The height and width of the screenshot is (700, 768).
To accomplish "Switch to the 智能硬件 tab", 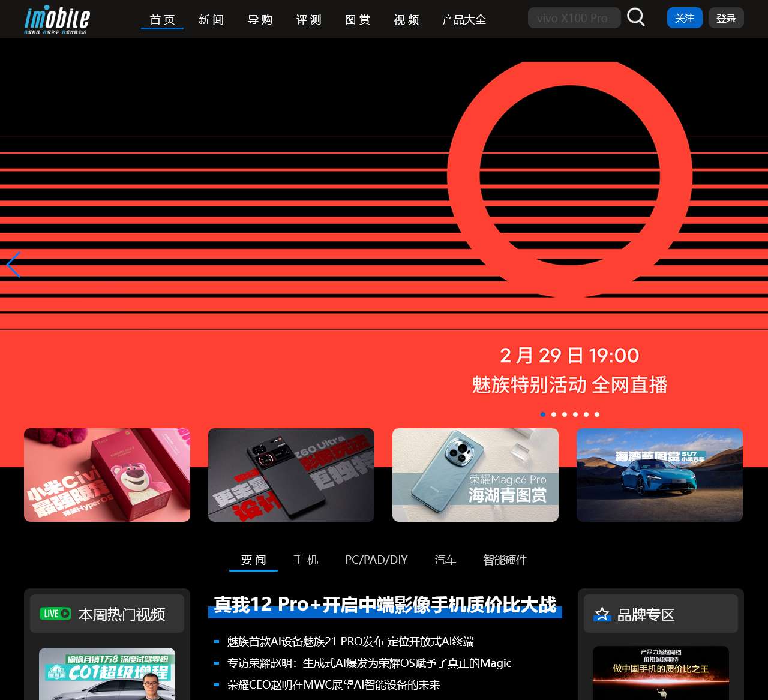I will (x=505, y=560).
